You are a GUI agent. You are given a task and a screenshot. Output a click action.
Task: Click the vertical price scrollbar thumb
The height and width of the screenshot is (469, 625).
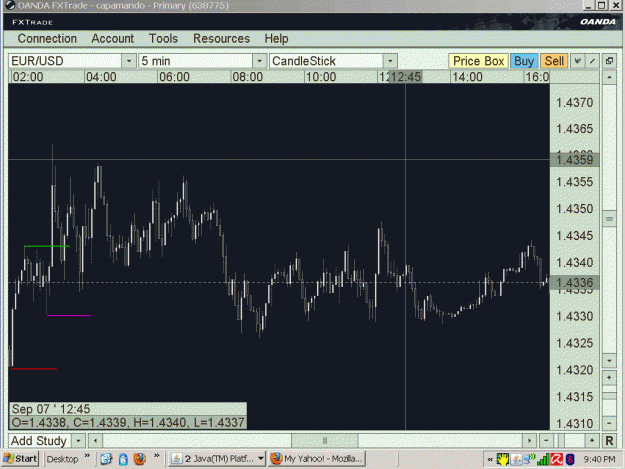(x=609, y=219)
